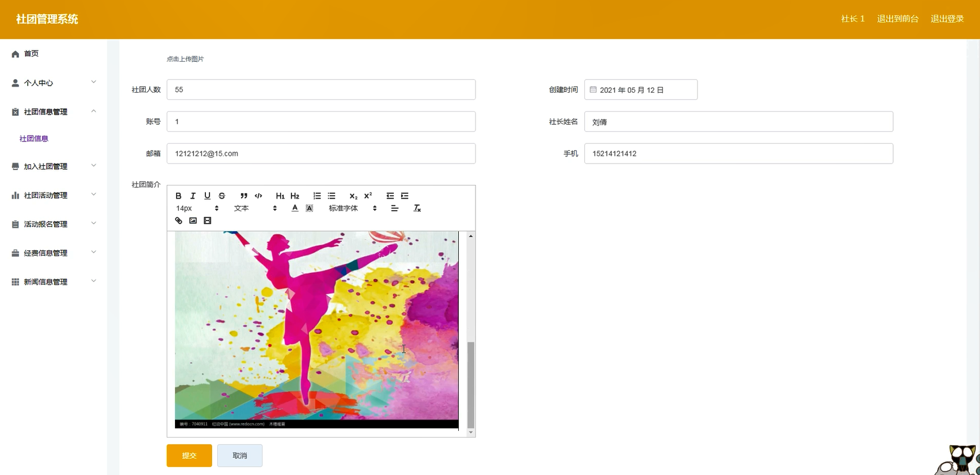
Task: Open the text color picker
Action: pos(295,208)
